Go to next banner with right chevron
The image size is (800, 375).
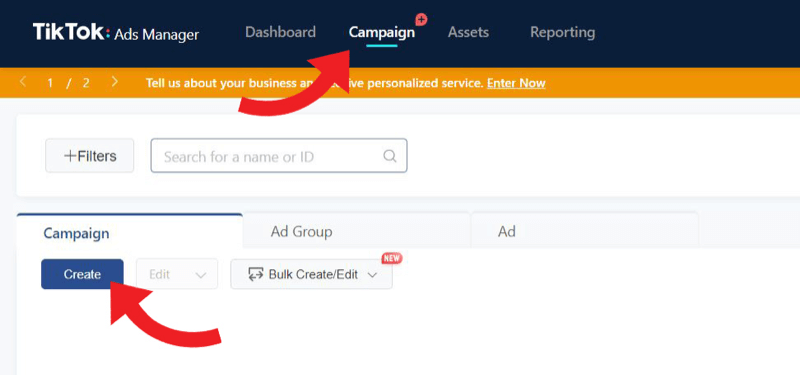(115, 82)
